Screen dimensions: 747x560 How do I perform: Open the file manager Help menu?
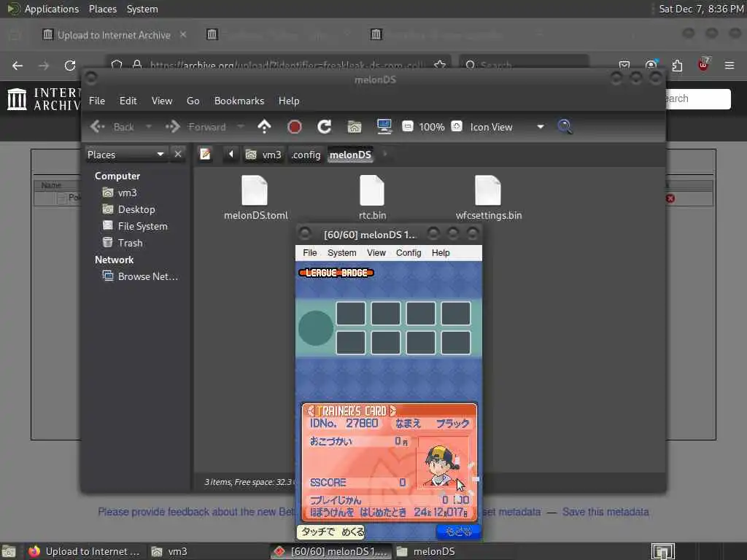coord(289,101)
